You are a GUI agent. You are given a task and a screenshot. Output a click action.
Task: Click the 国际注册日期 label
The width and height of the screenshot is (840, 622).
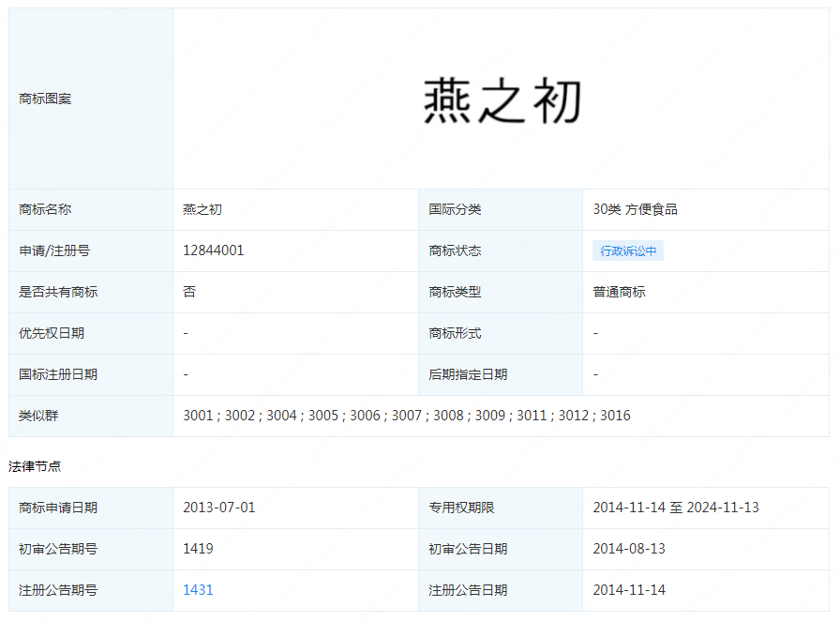click(58, 374)
